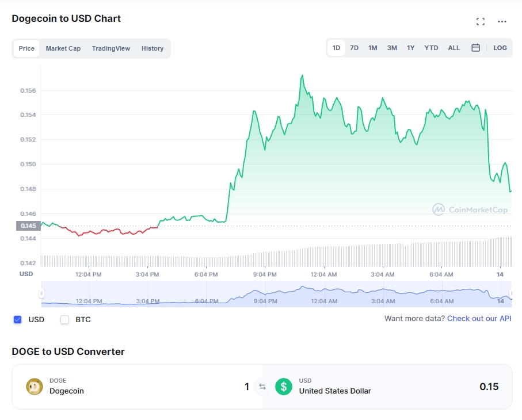Viewport: 522px width, 420px height.
Task: Open the TradingView tab
Action: pyautogui.click(x=111, y=48)
